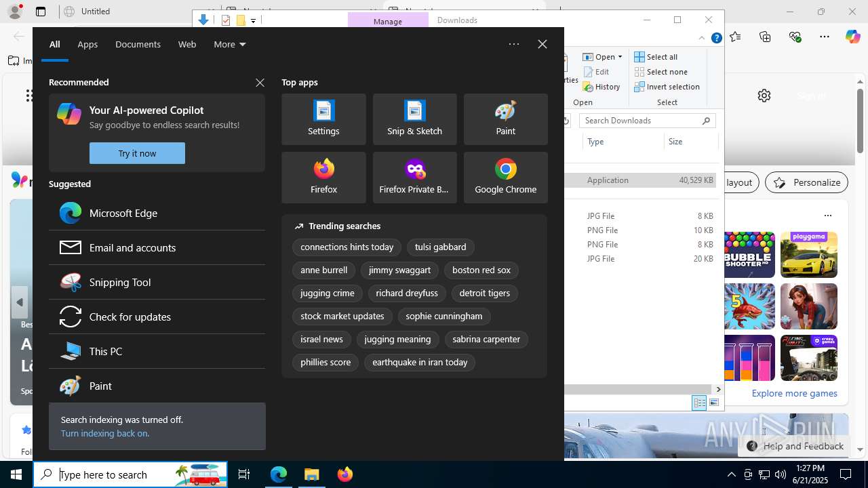Expand Explorer quick access toolbar dropdown
Screen dimensions: 868x488
coord(253,20)
